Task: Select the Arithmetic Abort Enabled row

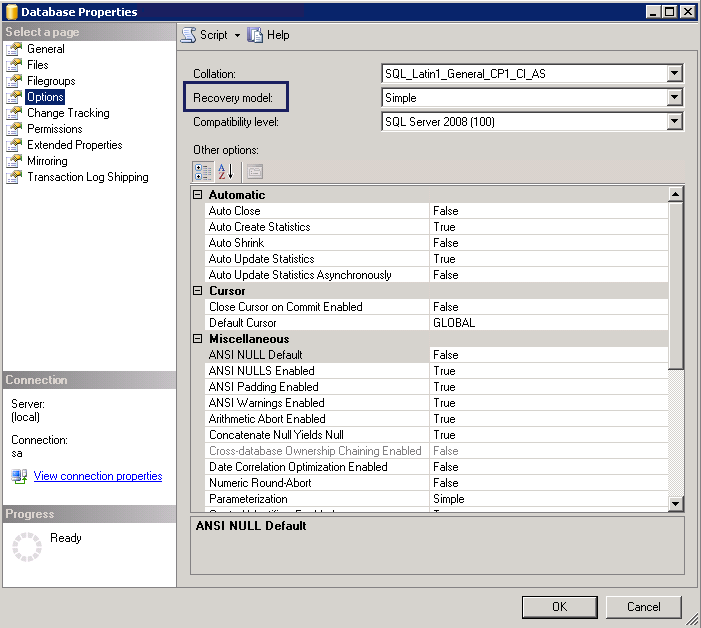Action: 436,419
